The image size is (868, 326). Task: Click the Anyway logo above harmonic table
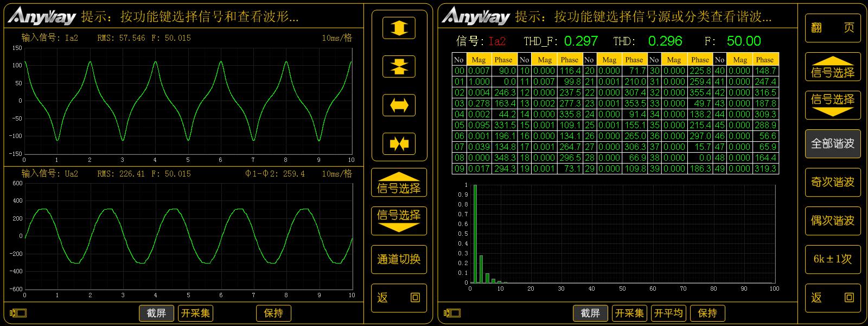(x=475, y=16)
